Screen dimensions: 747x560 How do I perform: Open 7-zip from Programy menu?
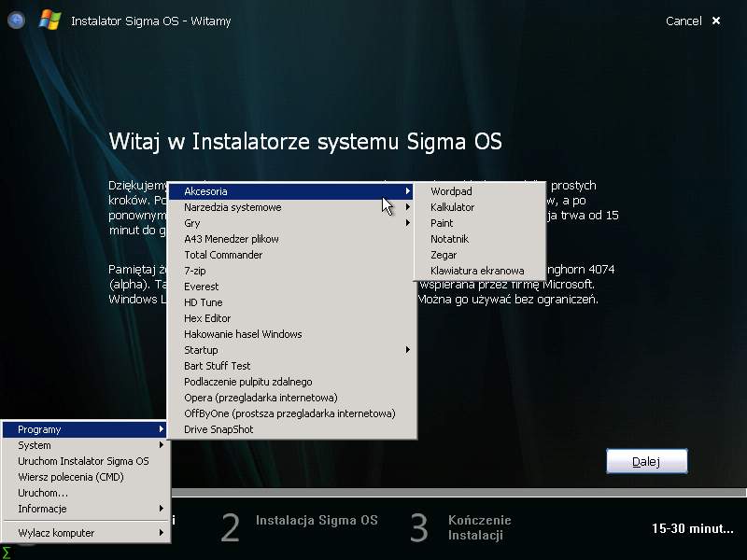[291, 271]
